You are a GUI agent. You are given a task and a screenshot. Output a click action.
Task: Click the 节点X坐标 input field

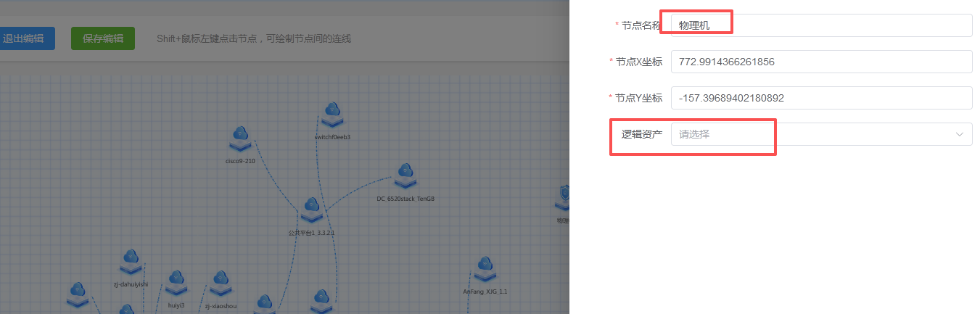click(x=822, y=62)
